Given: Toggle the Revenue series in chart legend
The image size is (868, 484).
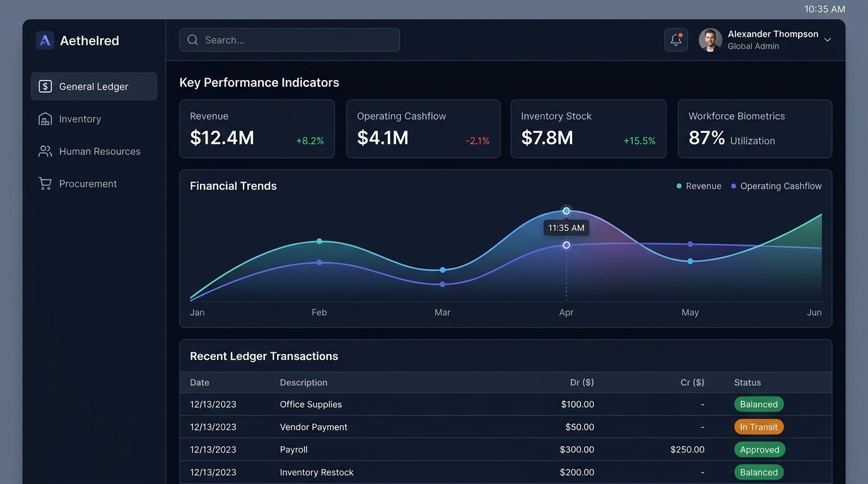Looking at the screenshot, I should [x=699, y=186].
